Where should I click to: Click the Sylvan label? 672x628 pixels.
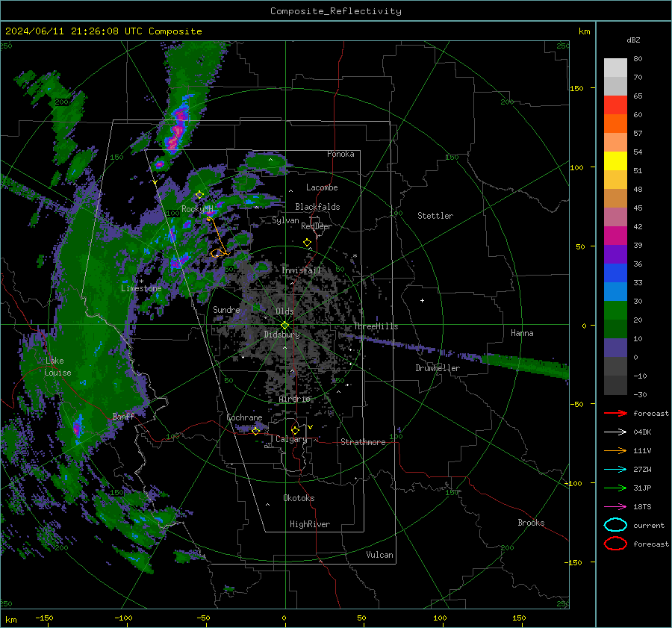coord(285,220)
